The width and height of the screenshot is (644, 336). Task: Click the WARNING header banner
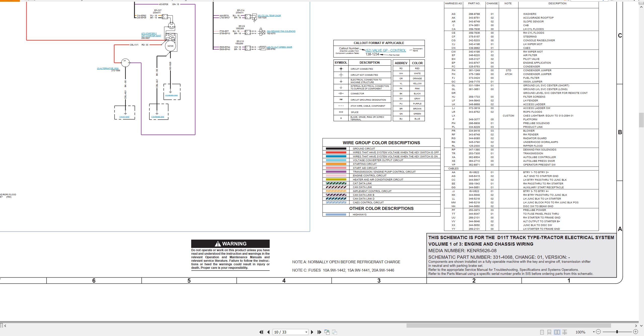230,244
